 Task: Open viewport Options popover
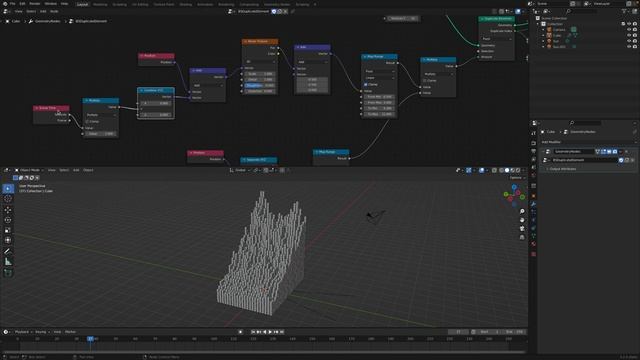pyautogui.click(x=517, y=178)
